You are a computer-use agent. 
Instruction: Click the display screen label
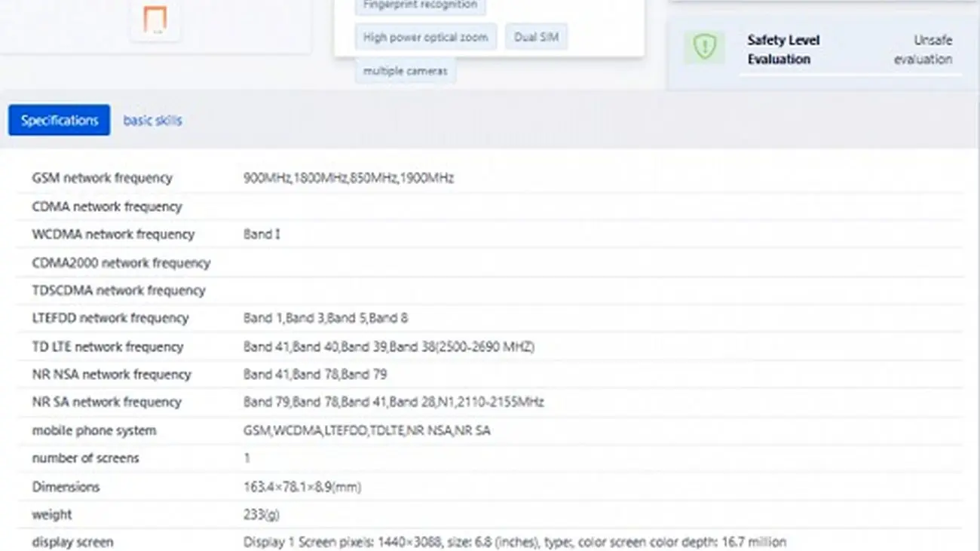point(72,542)
